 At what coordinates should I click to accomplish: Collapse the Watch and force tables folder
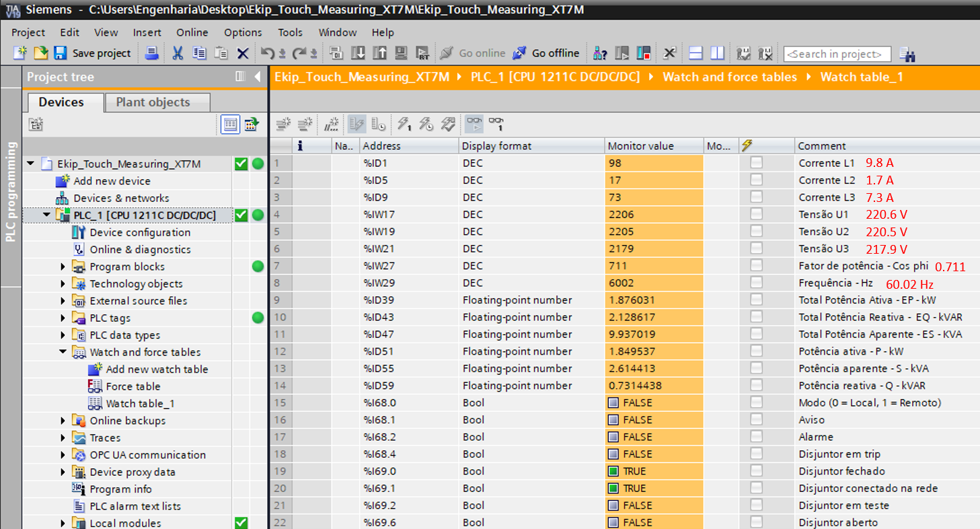point(63,352)
